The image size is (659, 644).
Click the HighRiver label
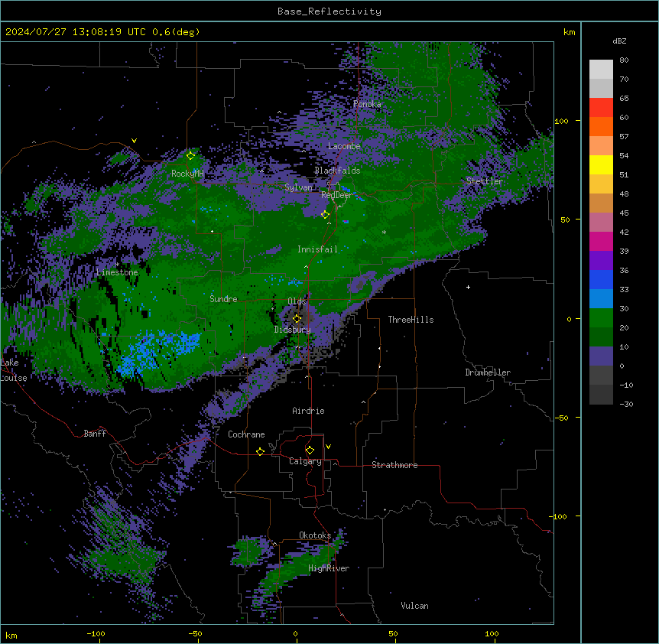point(329,568)
